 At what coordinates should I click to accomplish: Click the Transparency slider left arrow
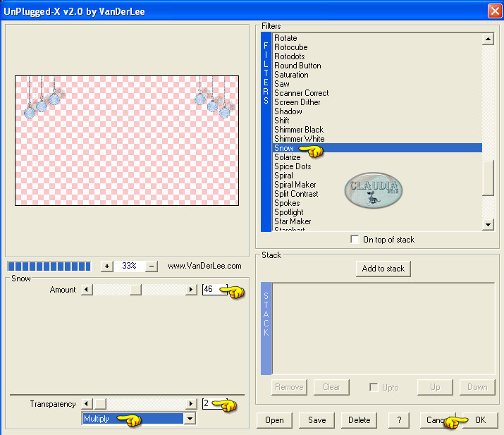point(87,403)
